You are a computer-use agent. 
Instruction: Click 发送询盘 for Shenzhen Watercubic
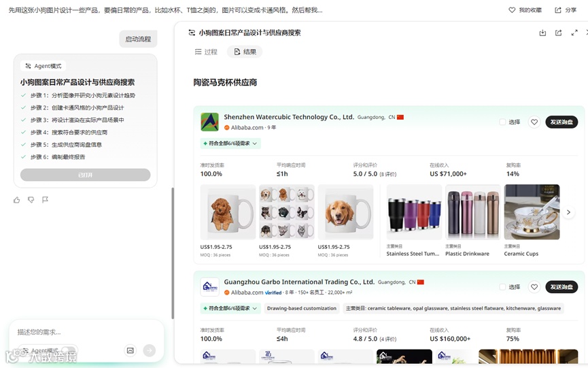coord(561,122)
